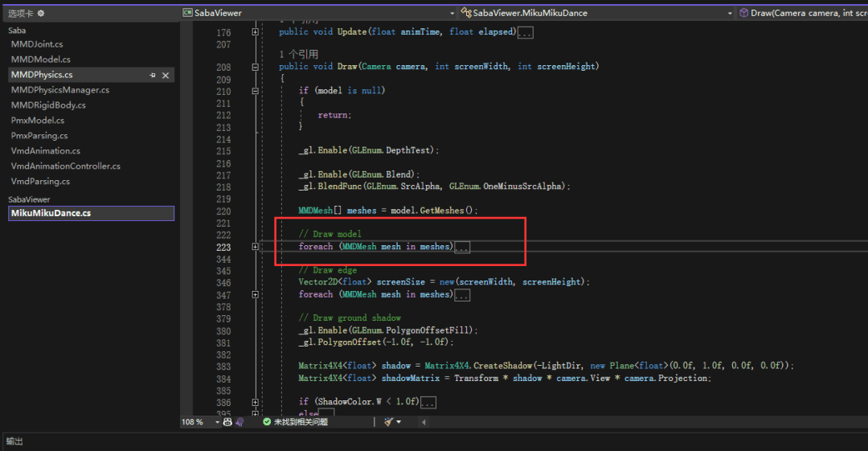Select the VmdAnimationController.cs tab
The image size is (868, 451).
pos(65,166)
